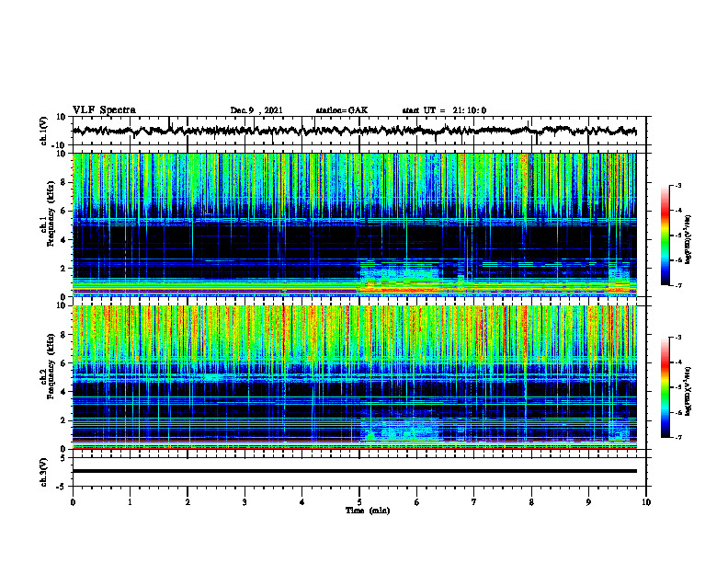728x563 pixels.
Task: Click the "5" tick label on the time axis
Action: [359, 502]
